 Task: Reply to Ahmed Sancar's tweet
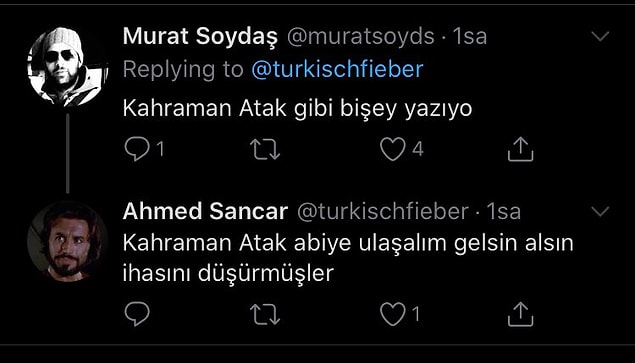coord(137,314)
